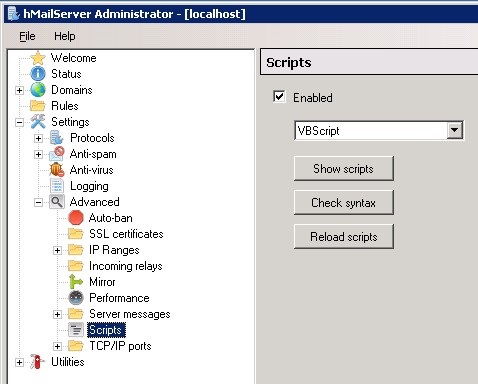Click the blue Status info icon
478x384 pixels.
(38, 74)
